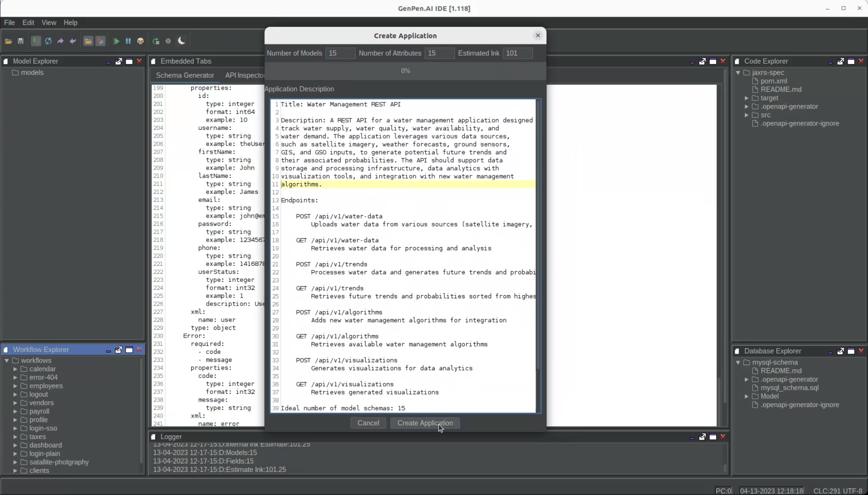Click the open folder toolbar icon
868x495 pixels.
click(8, 41)
